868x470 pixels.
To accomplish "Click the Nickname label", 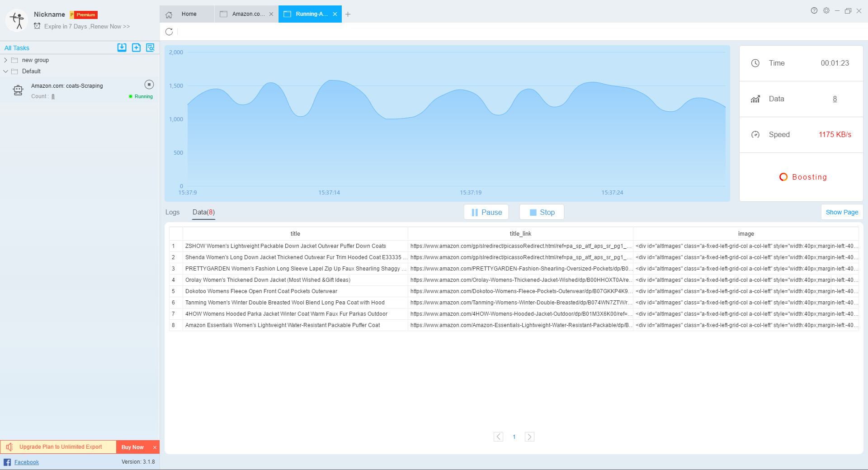I will [49, 14].
